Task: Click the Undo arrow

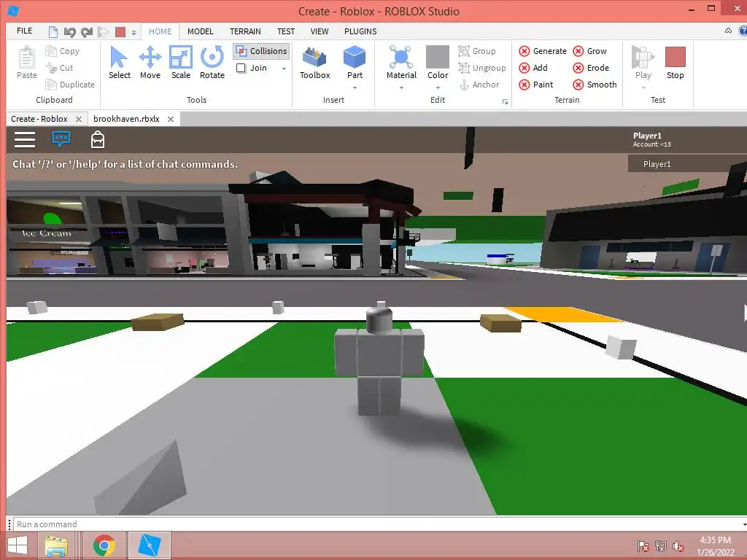Action: (69, 32)
